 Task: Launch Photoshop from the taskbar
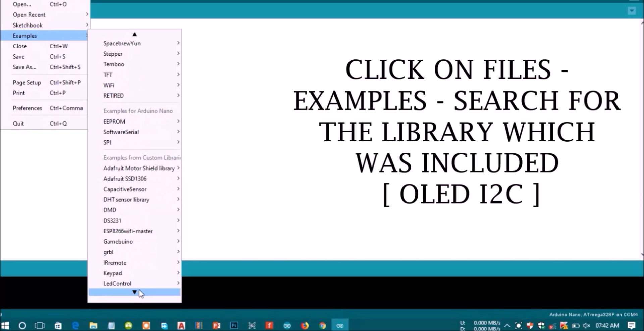pyautogui.click(x=234, y=325)
